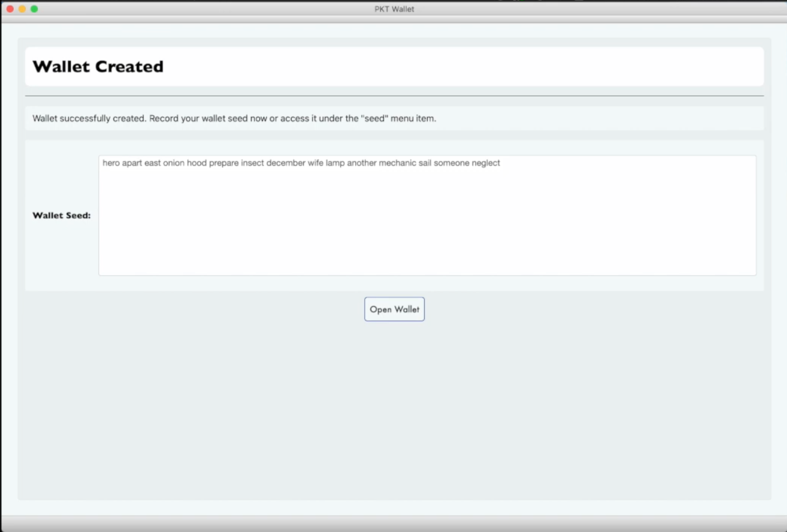Click the yellow traffic light control
Screen dimensions: 787x532
(x=22, y=9)
